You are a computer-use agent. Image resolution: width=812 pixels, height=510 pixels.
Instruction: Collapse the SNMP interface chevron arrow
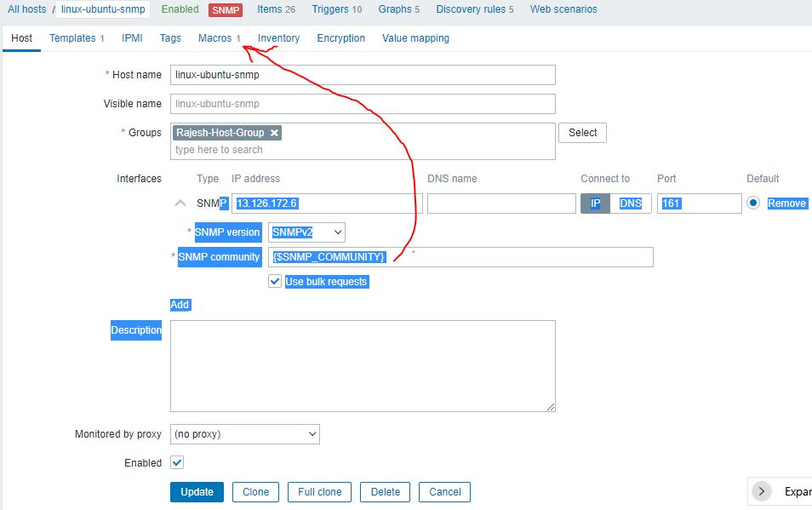180,203
